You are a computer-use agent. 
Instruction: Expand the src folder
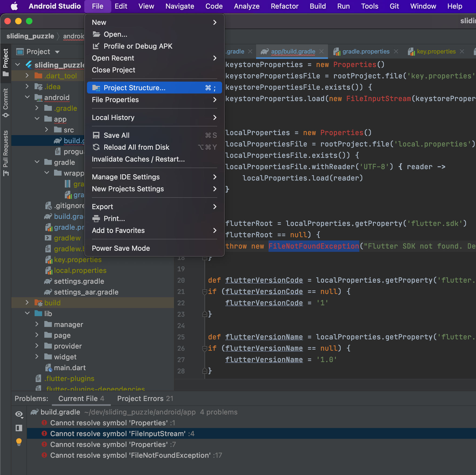pyautogui.click(x=46, y=130)
